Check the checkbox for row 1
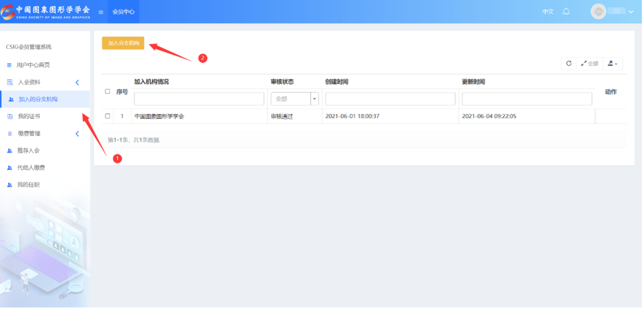This screenshot has width=644, height=309. point(107,116)
